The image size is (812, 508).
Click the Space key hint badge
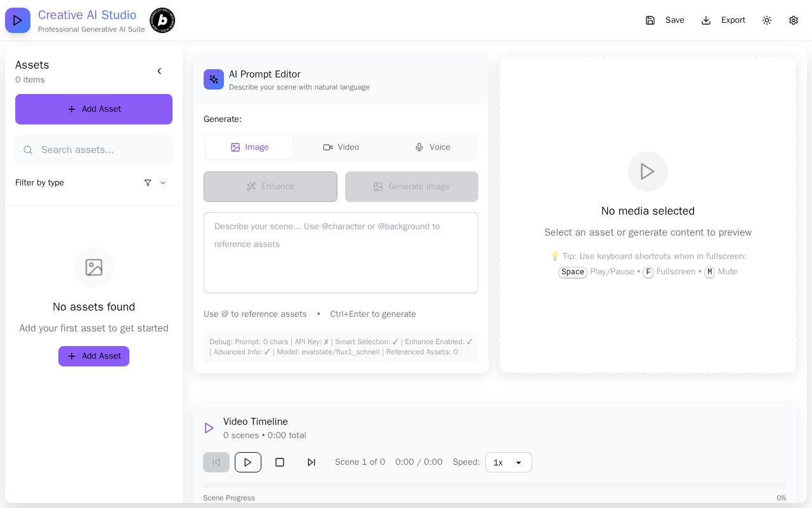point(573,272)
